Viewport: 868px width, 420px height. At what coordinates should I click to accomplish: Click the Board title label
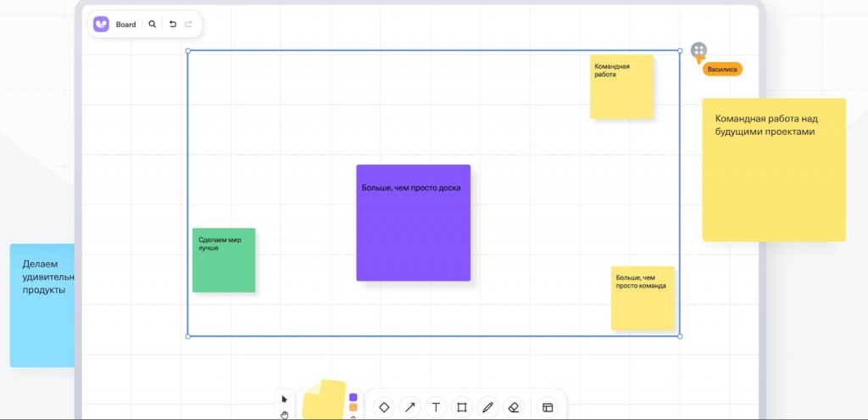point(125,25)
